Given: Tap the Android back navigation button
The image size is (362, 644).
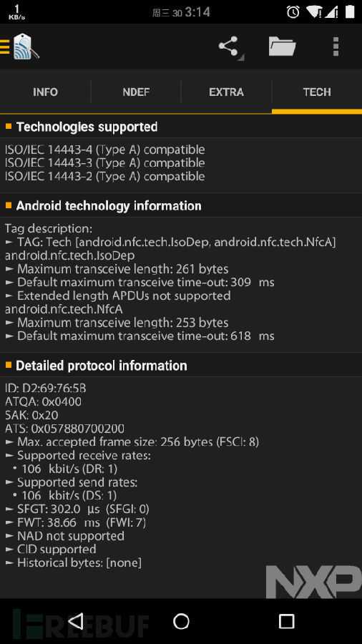Looking at the screenshot, I should (77, 621).
